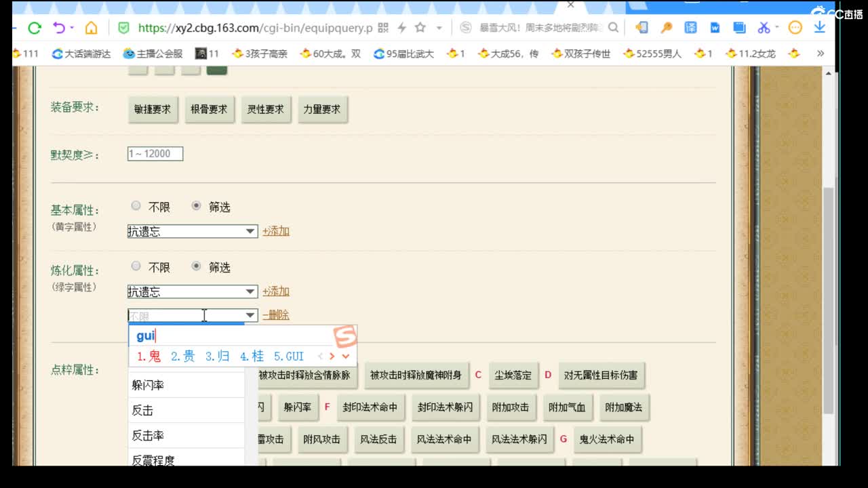868x488 pixels.
Task: Click the Sogou input method logo
Action: (x=344, y=336)
